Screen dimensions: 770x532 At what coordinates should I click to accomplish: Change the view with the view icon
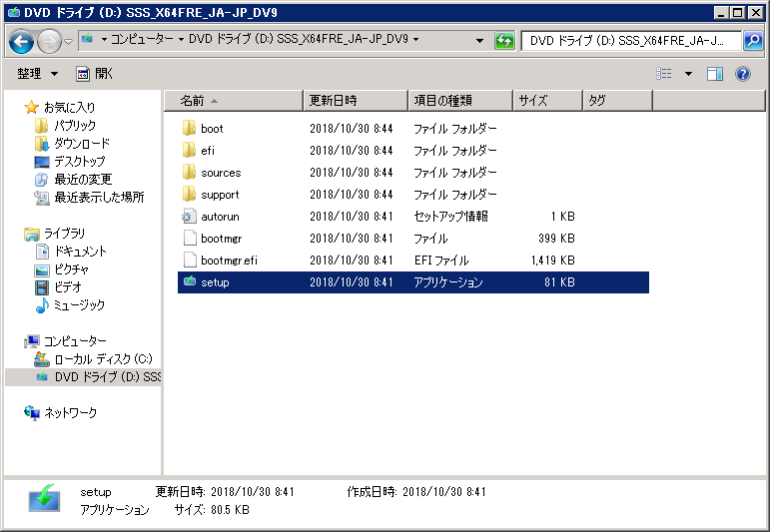pos(664,74)
